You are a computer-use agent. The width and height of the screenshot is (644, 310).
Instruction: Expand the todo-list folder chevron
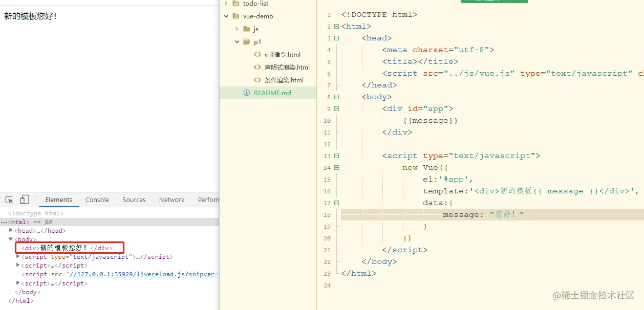point(226,4)
